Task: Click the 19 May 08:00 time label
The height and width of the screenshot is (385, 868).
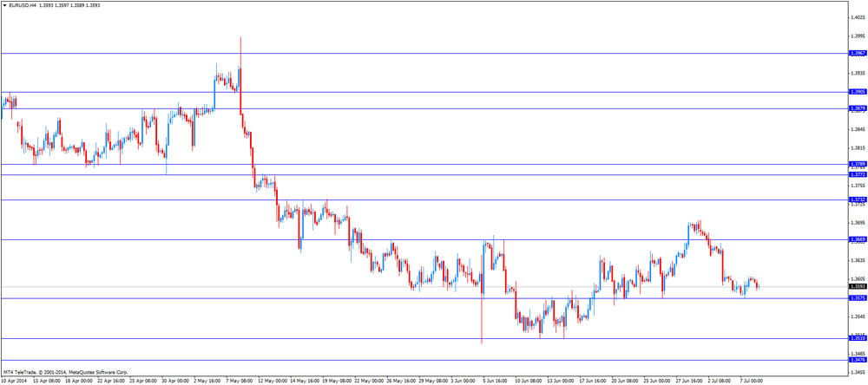Action: coord(337,382)
